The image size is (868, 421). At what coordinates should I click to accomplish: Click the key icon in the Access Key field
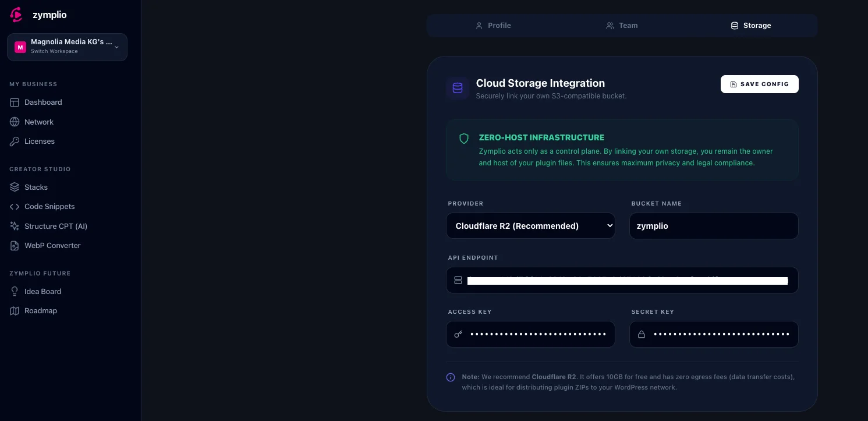tap(458, 334)
